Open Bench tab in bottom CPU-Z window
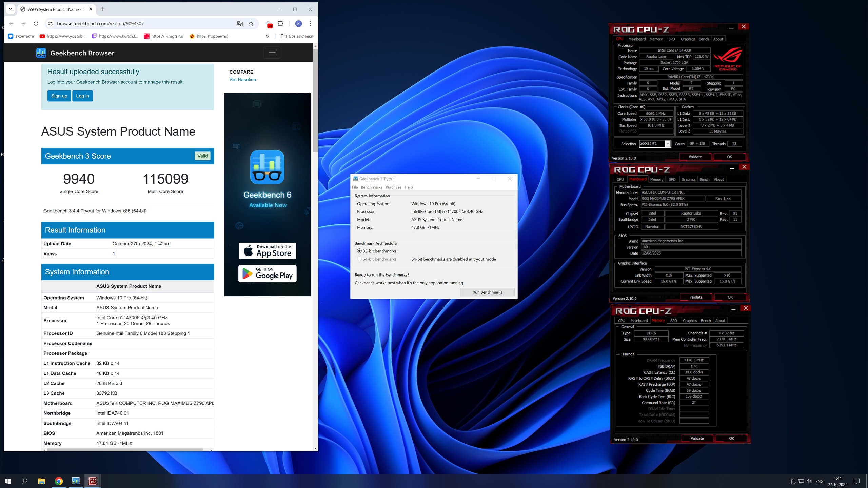 coord(706,321)
